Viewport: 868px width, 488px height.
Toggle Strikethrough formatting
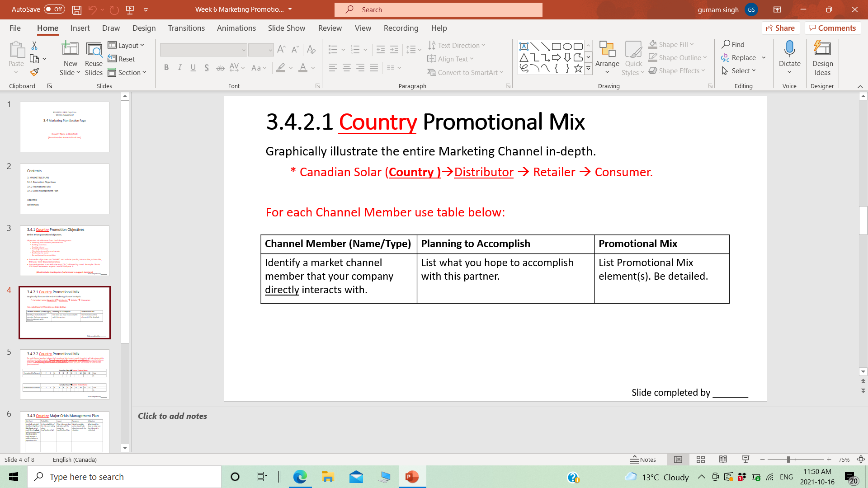(x=220, y=68)
